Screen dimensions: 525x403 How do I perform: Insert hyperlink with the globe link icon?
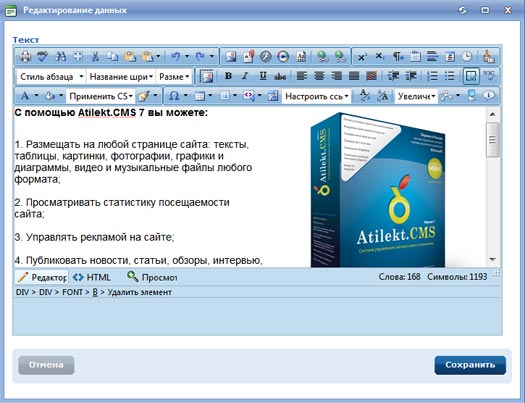coord(323,57)
